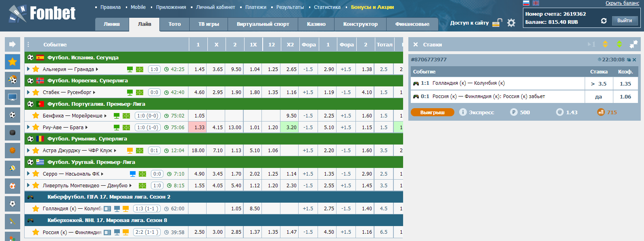Click the green up-down arrows in Ставки panel
This screenshot has height=241, width=644.
coord(619,44)
